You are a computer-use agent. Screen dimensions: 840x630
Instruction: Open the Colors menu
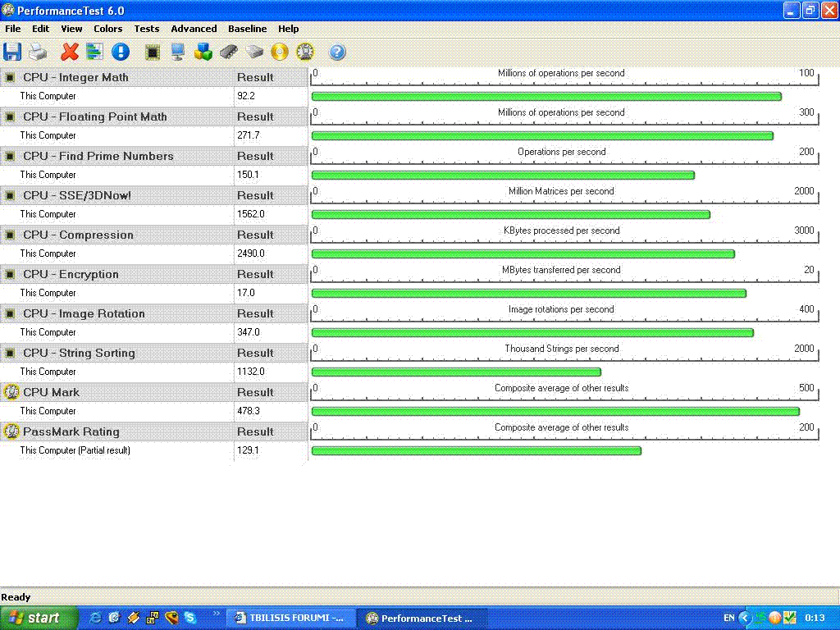(107, 29)
